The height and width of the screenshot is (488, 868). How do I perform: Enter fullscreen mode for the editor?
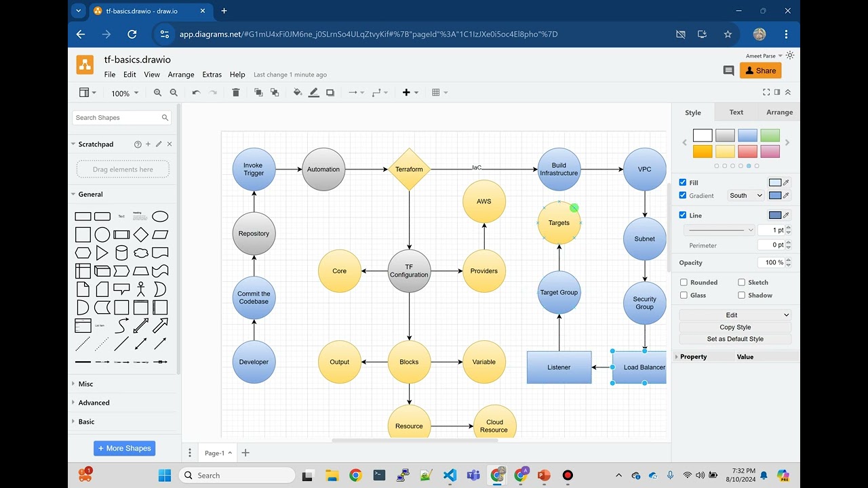[x=766, y=92]
